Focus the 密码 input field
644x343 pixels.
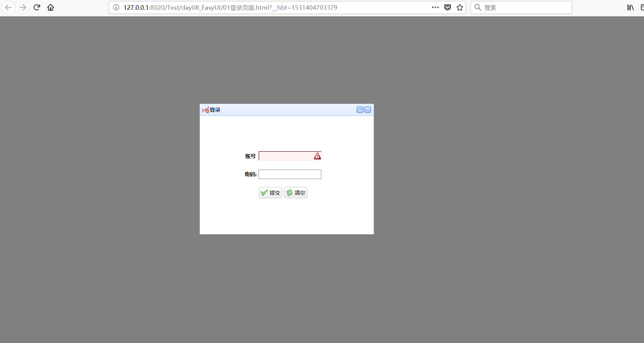pos(290,174)
